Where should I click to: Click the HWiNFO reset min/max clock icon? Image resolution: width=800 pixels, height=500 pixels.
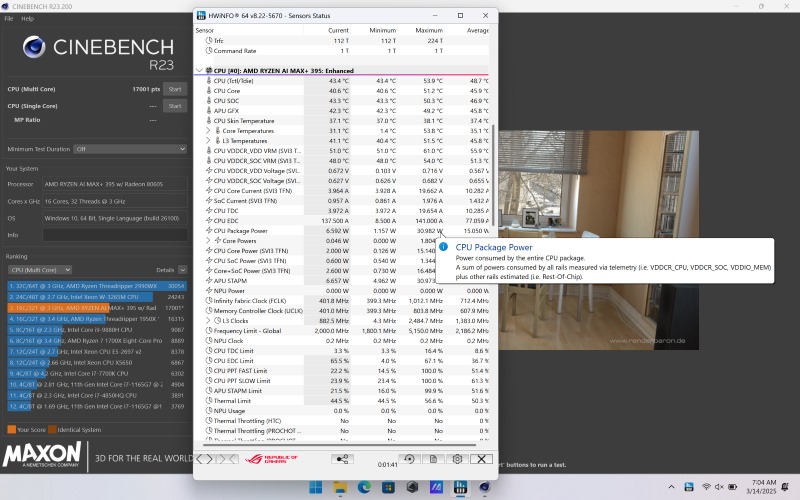[x=409, y=459]
